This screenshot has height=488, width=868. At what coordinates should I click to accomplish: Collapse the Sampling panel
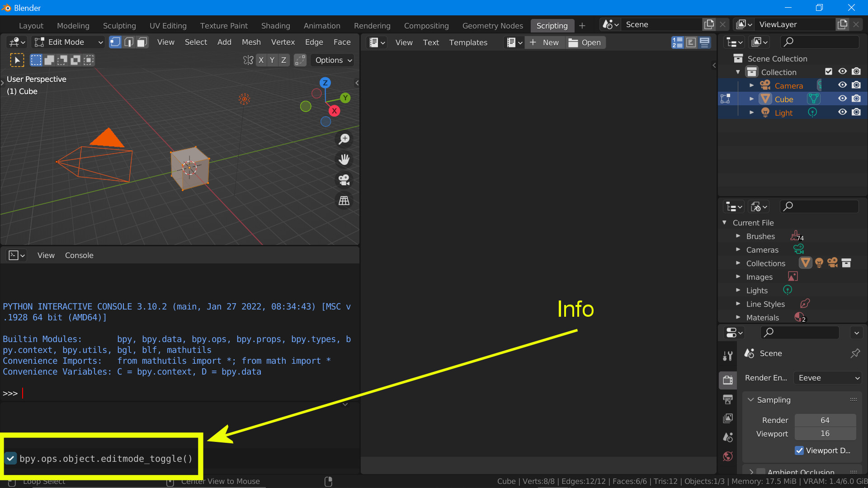751,400
